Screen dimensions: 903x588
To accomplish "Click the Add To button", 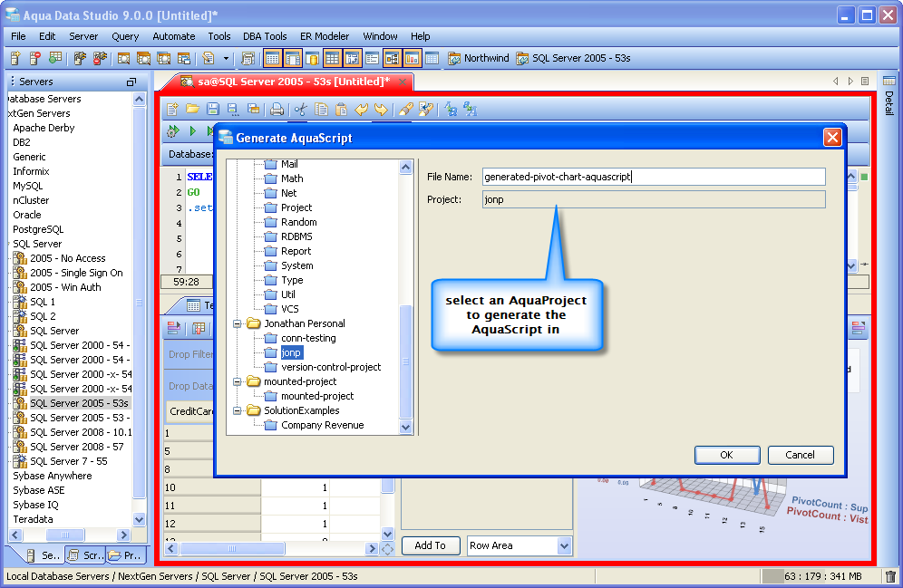I will point(430,545).
